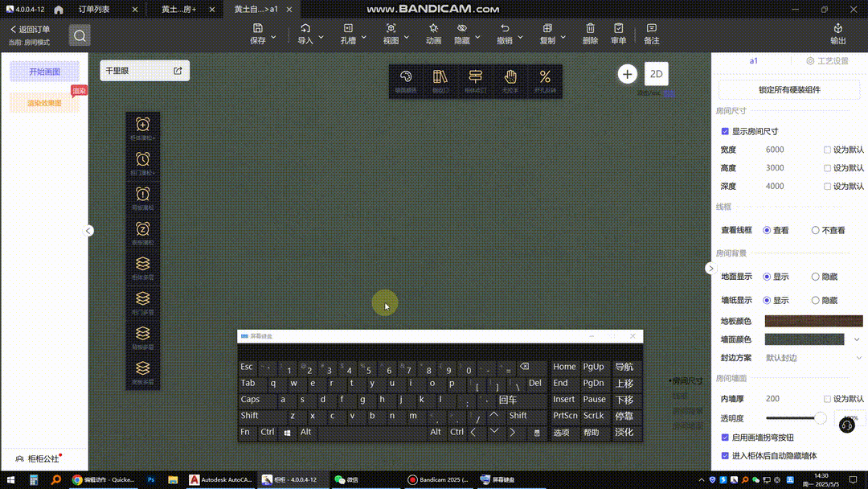
Task: Open the 工艺设置 tab
Action: pos(827,61)
